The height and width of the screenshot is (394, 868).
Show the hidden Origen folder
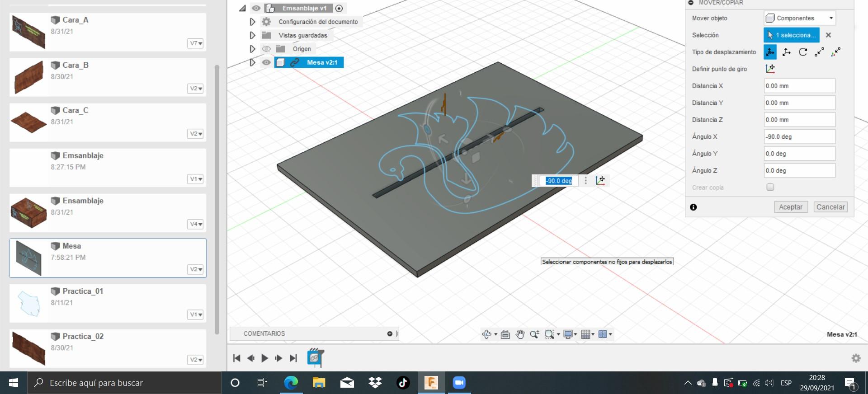click(266, 49)
